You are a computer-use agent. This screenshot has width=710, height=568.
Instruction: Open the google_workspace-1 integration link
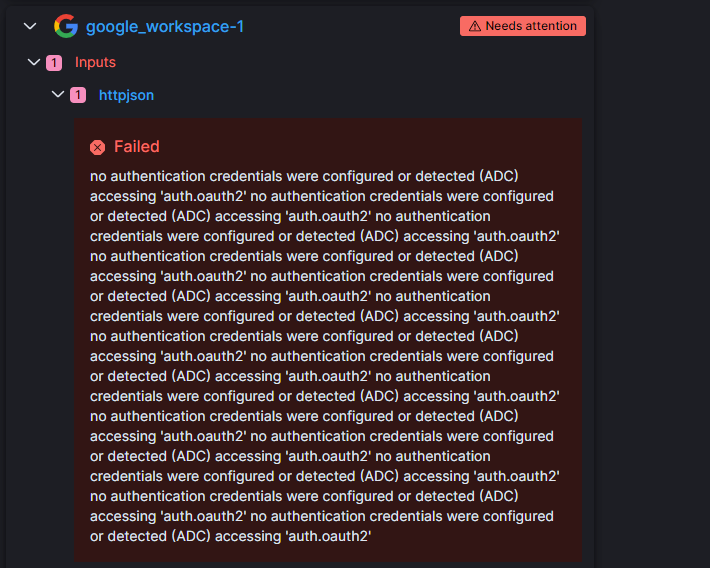click(x=164, y=26)
